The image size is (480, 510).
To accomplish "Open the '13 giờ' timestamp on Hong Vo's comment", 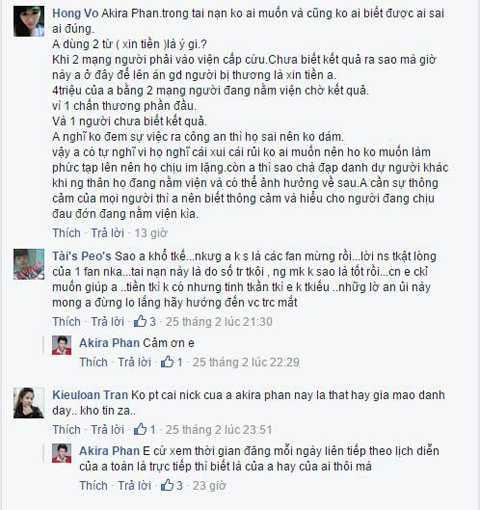I will tap(151, 233).
